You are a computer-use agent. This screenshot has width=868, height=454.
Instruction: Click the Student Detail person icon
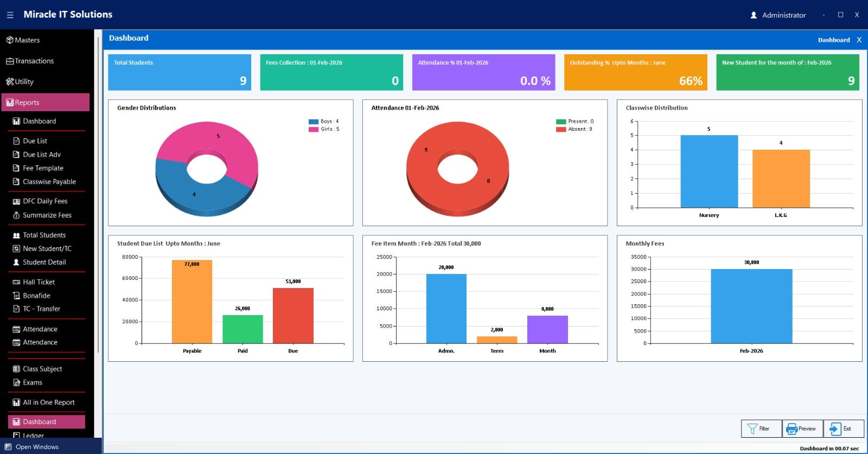tap(16, 262)
